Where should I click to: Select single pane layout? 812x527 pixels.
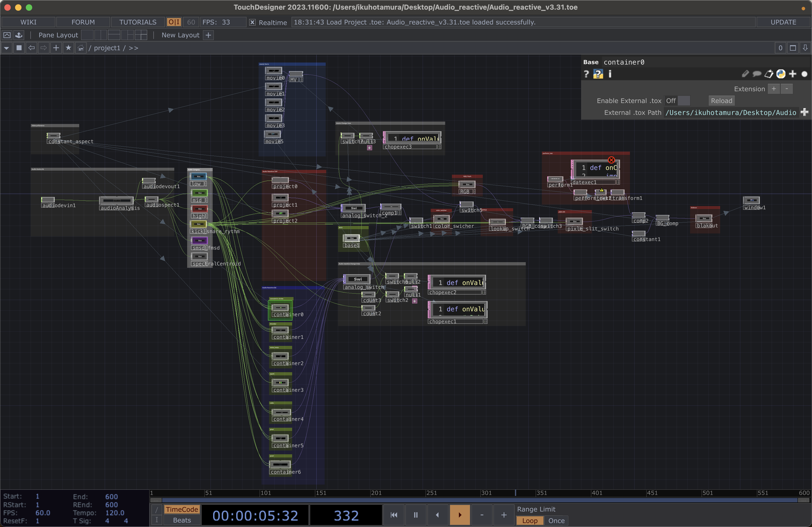[x=87, y=35]
